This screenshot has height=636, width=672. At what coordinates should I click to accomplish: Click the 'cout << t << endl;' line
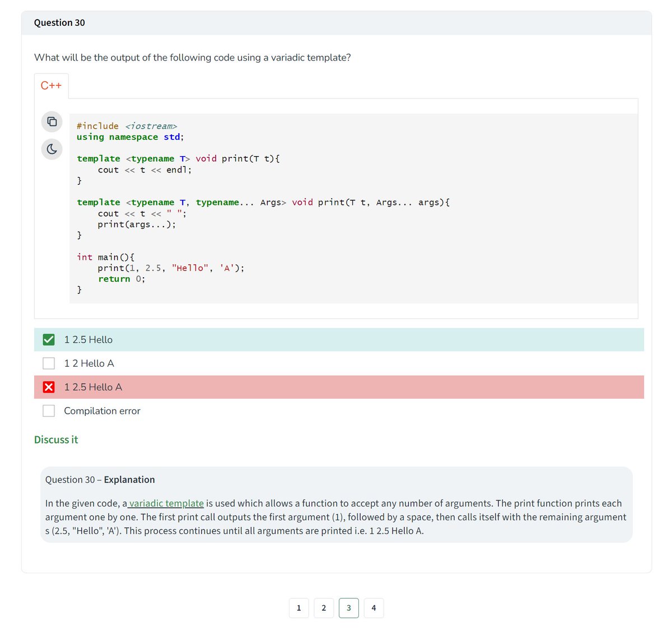pyautogui.click(x=144, y=170)
